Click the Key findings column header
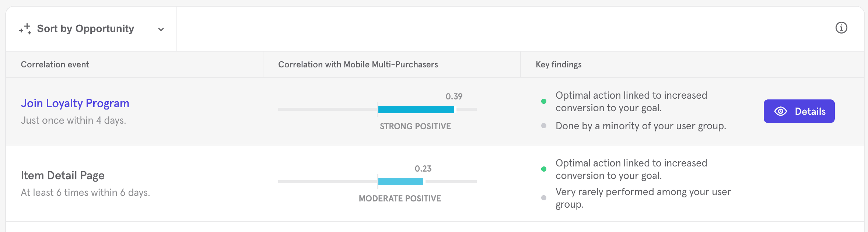Viewport: 868px width, 232px height. [559, 64]
